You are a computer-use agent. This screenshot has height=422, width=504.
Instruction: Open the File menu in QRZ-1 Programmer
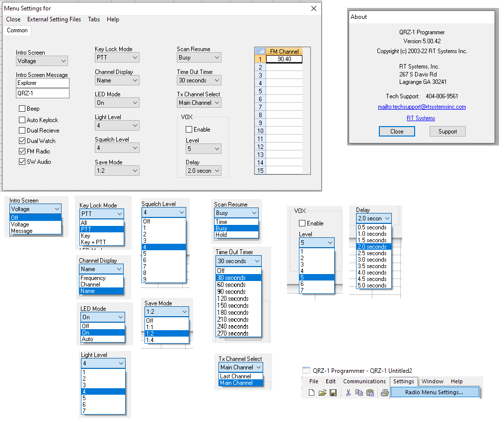tap(314, 381)
